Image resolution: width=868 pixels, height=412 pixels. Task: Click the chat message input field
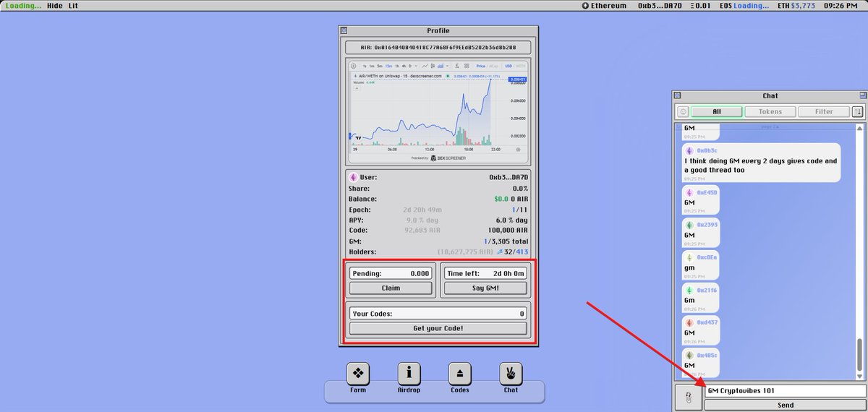tap(785, 391)
